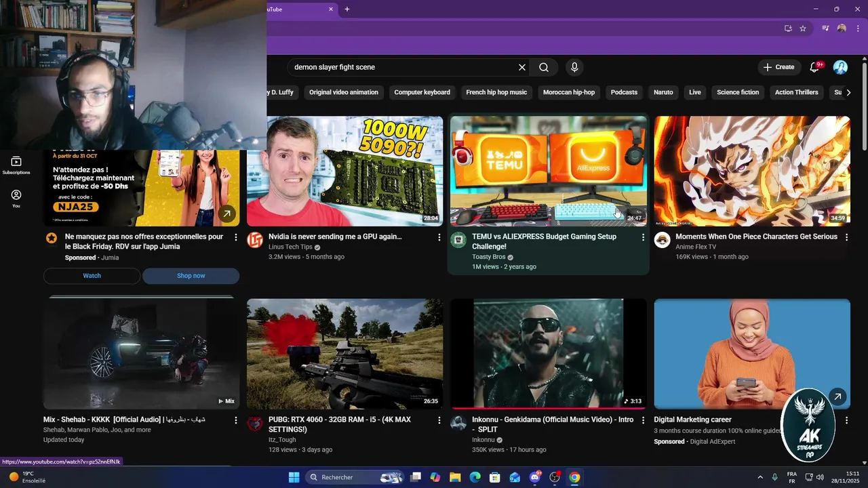Open options for One Piece Characters video
Screen dimensions: 868x488
click(846, 237)
